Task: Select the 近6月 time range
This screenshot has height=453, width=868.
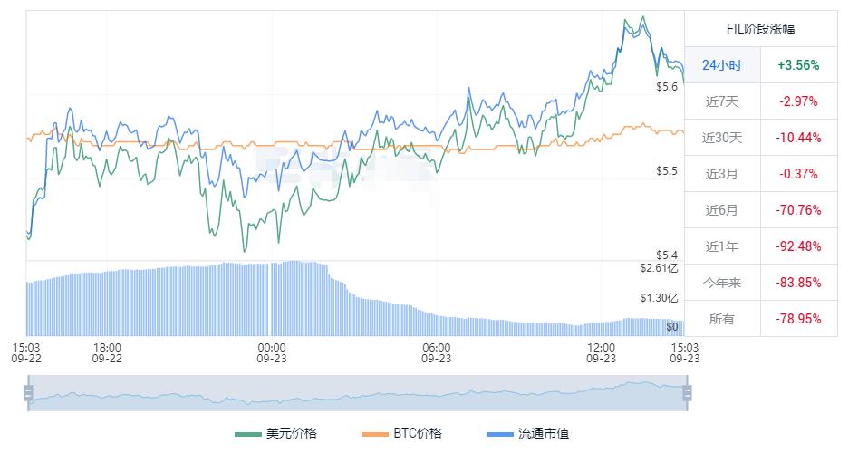Action: [722, 210]
